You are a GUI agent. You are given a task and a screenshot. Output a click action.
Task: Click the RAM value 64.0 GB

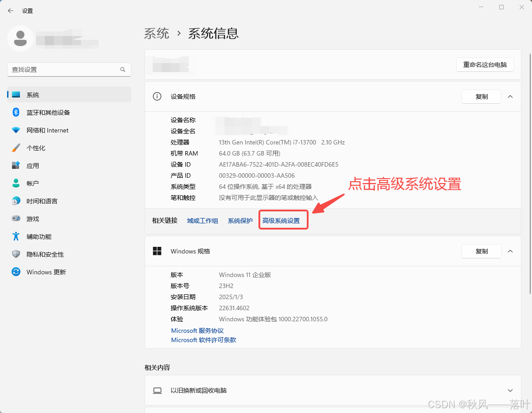[x=250, y=153]
